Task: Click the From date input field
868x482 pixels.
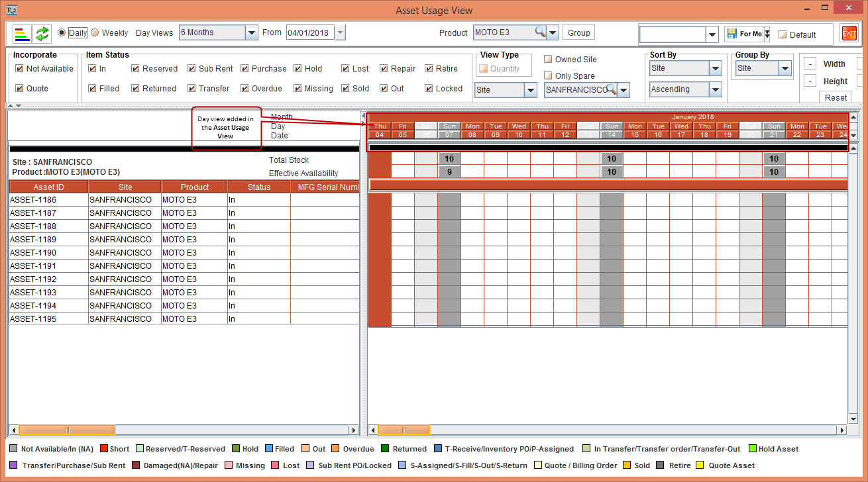Action: pos(310,33)
